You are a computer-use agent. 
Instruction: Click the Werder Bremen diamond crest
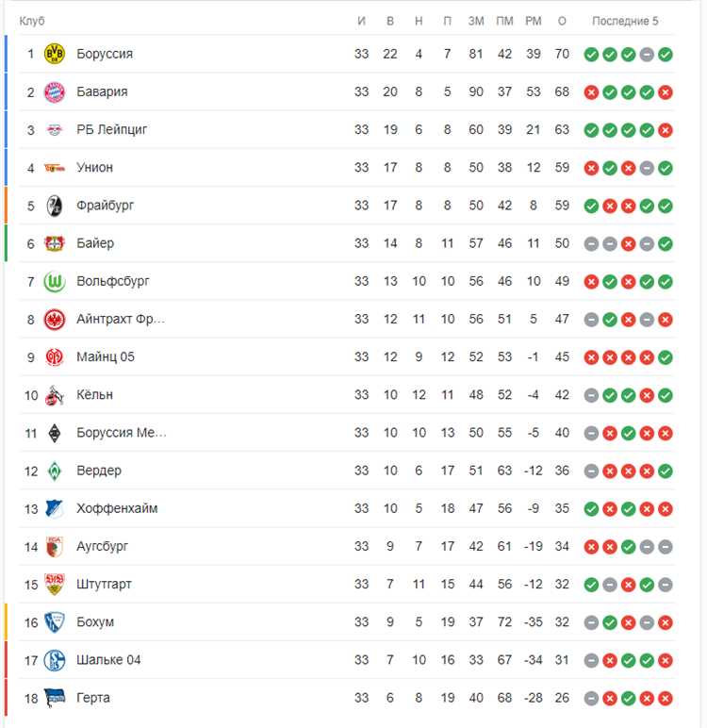pos(55,471)
